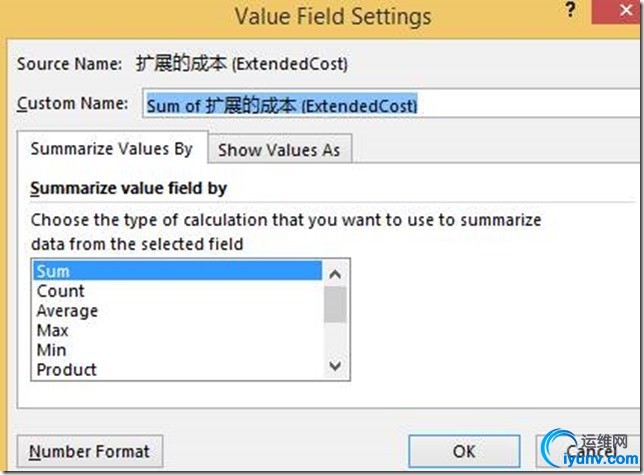Click the Cancel button
The width and height of the screenshot is (644, 475).
click(x=590, y=452)
